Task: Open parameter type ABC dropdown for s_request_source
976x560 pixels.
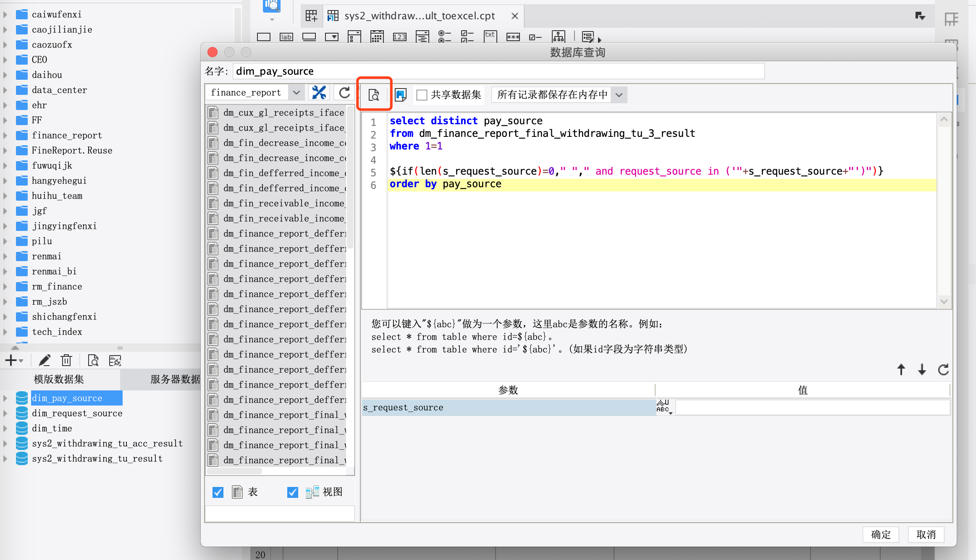Action: (x=664, y=407)
